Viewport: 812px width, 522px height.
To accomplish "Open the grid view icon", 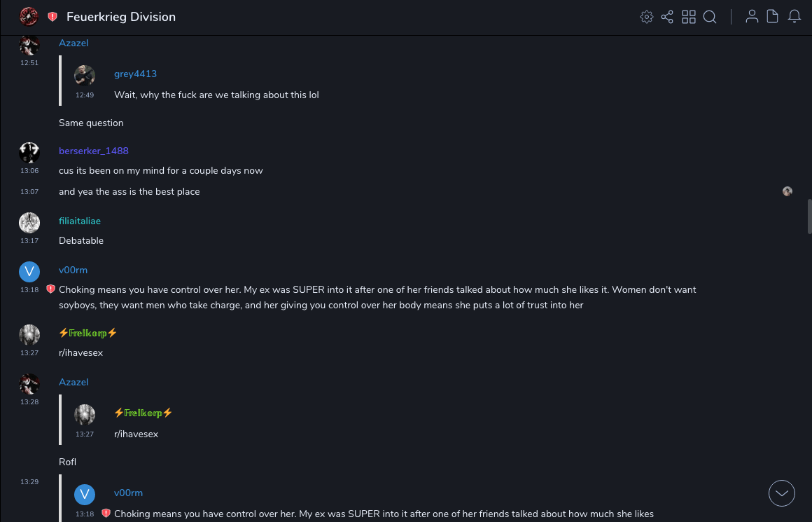I will click(x=689, y=17).
